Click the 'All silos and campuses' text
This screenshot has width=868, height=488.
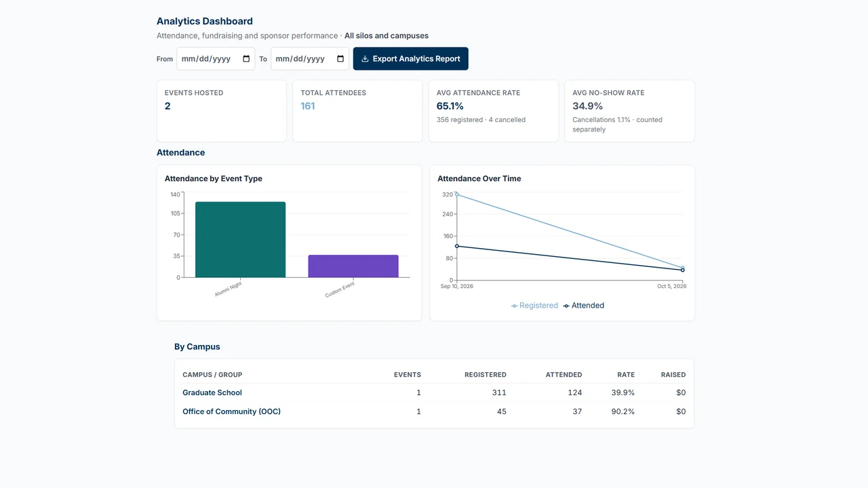387,36
